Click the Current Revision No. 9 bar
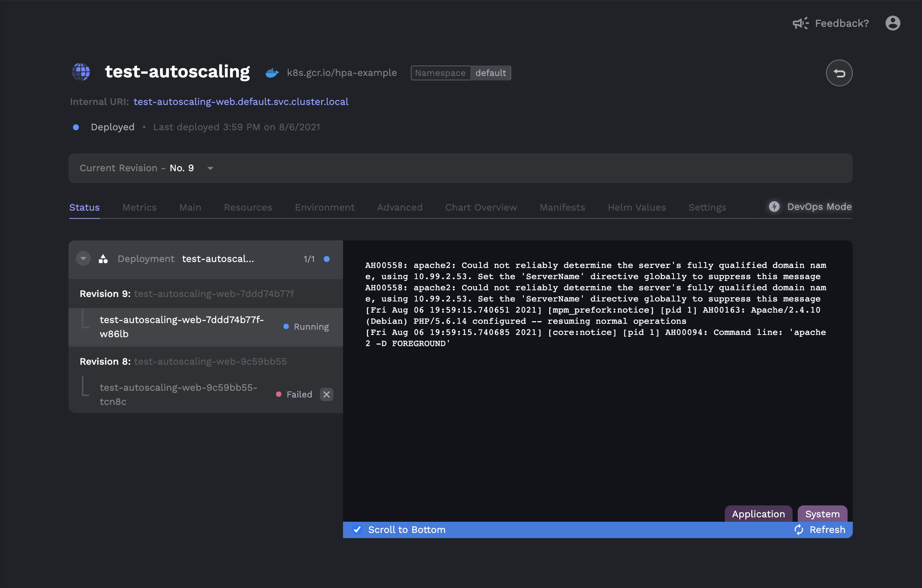 click(460, 168)
